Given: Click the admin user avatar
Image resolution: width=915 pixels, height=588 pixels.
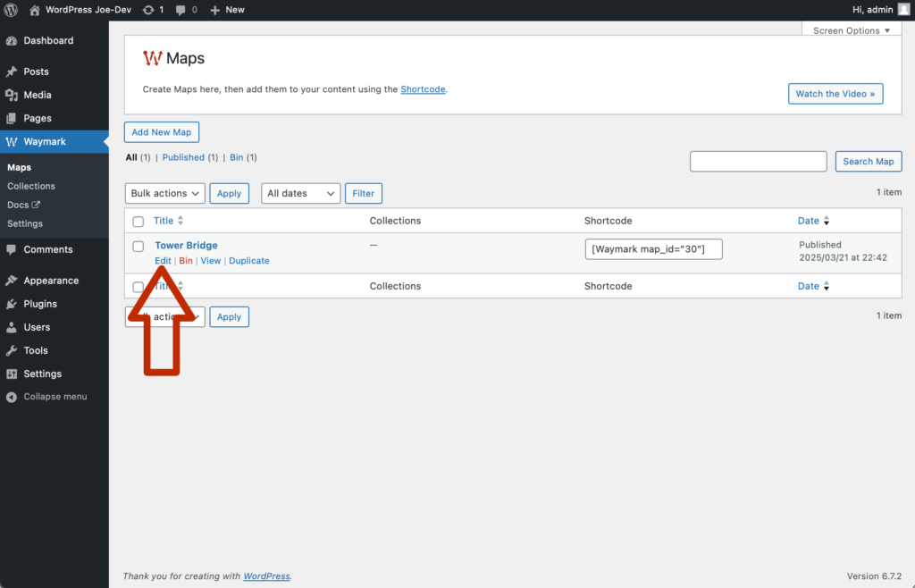Looking at the screenshot, I should 903,9.
